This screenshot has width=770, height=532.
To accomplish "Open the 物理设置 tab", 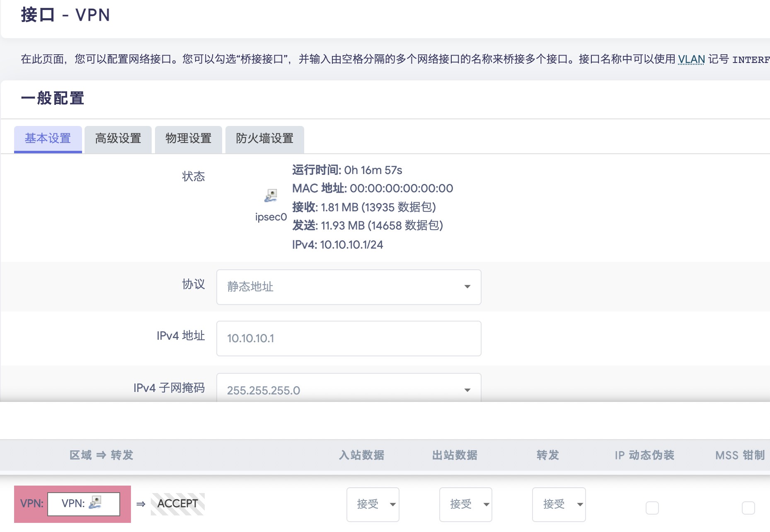I will 189,139.
